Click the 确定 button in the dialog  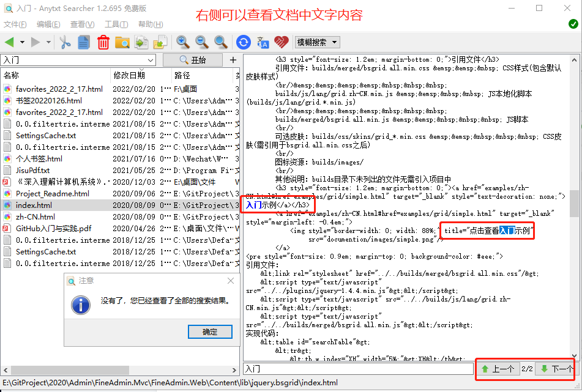(x=210, y=332)
